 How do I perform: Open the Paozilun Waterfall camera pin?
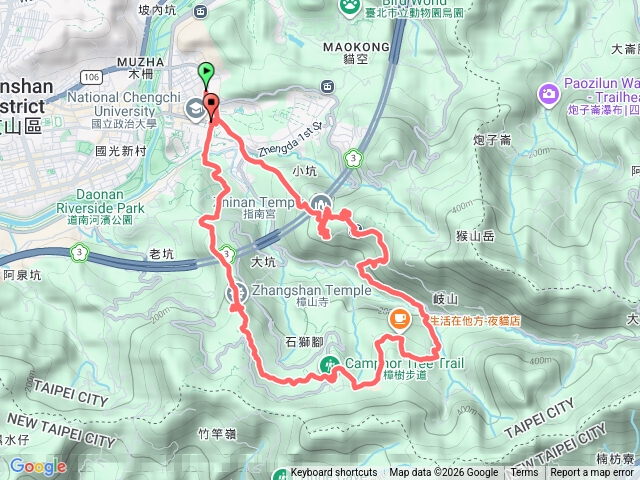549,95
